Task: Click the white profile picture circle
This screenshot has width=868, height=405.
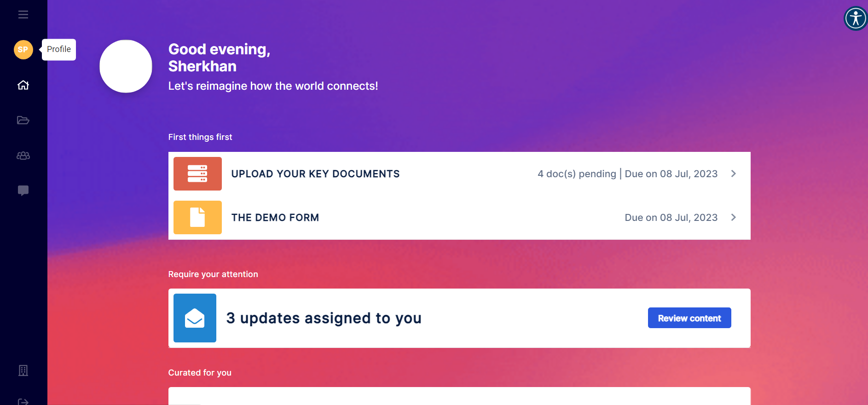Action: pyautogui.click(x=126, y=66)
